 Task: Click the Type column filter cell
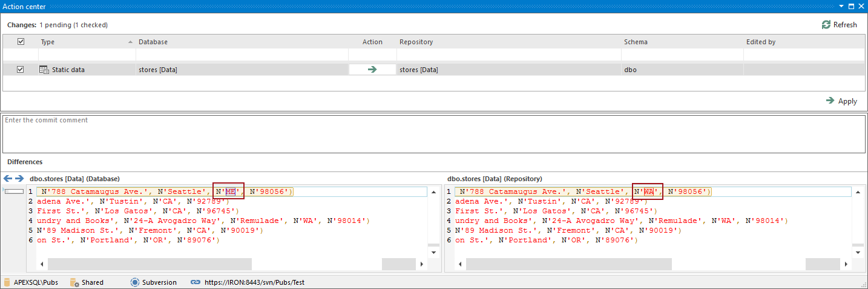tap(86, 55)
